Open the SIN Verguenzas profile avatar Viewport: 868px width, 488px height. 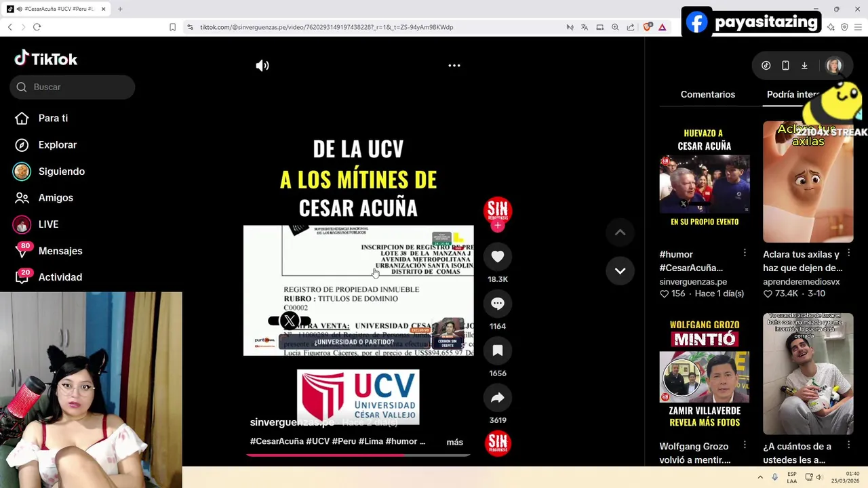pos(498,209)
